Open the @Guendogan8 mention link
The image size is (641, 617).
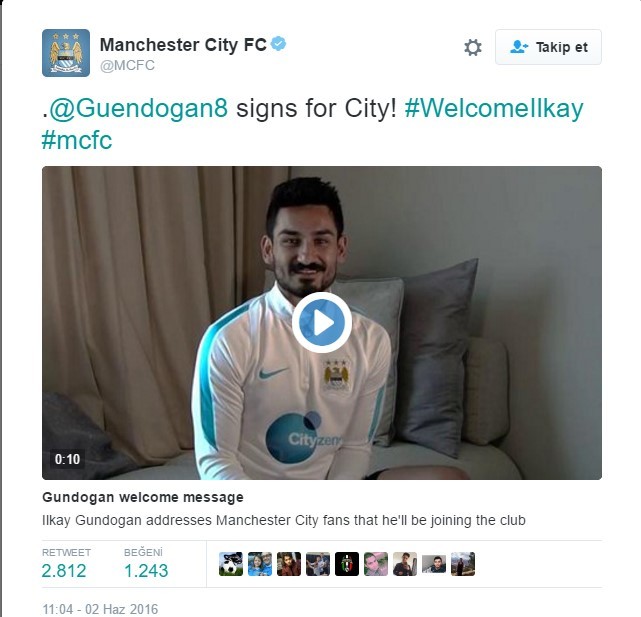click(138, 108)
